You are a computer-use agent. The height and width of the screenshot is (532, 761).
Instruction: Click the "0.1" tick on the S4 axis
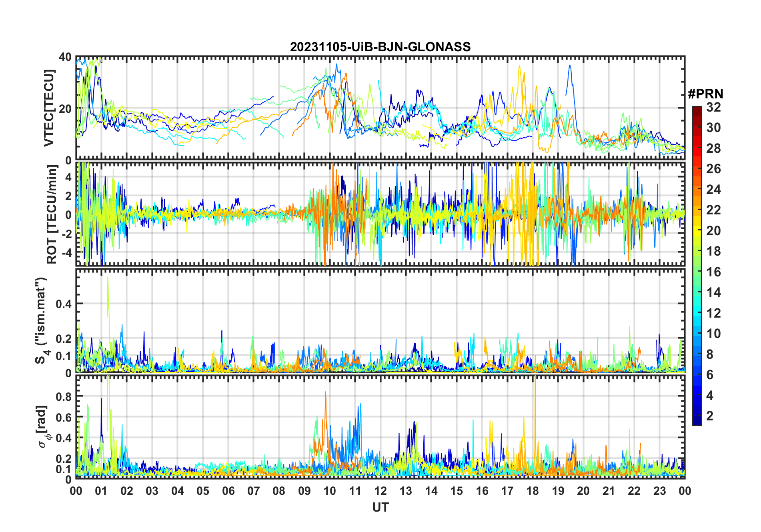64,356
